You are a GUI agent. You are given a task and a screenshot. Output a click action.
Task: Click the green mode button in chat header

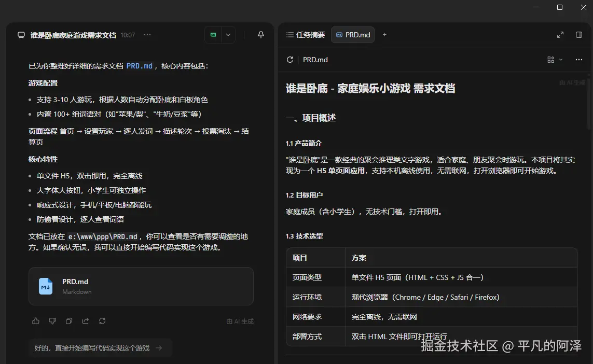(x=213, y=35)
